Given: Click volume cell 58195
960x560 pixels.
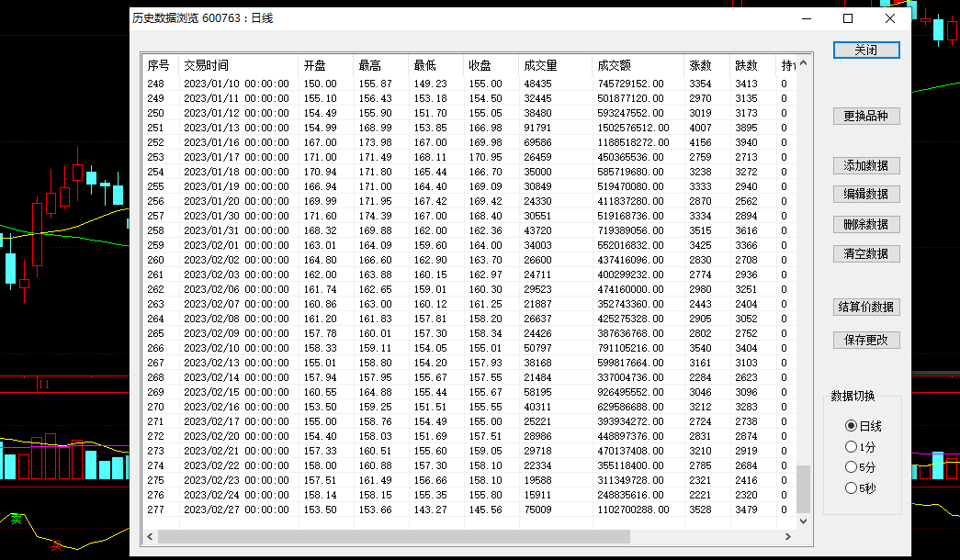Looking at the screenshot, I should pos(537,392).
